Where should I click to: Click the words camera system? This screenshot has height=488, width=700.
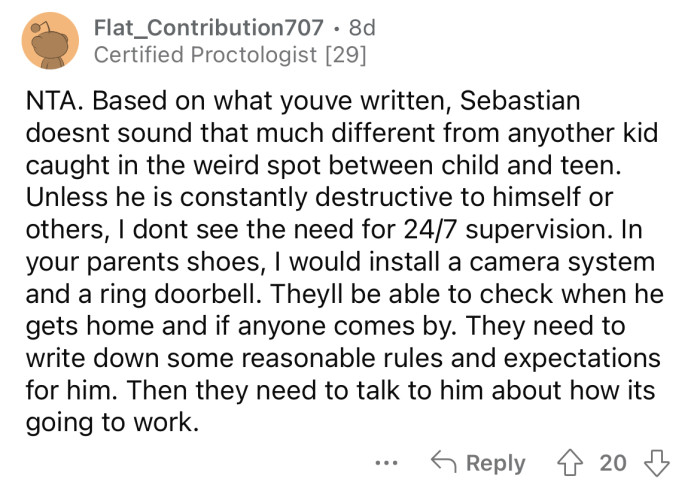[x=557, y=262]
